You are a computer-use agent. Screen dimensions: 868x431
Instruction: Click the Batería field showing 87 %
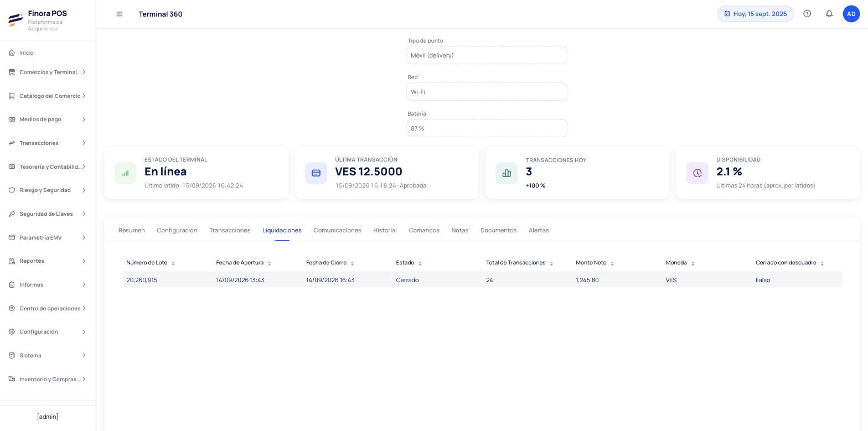pos(487,128)
